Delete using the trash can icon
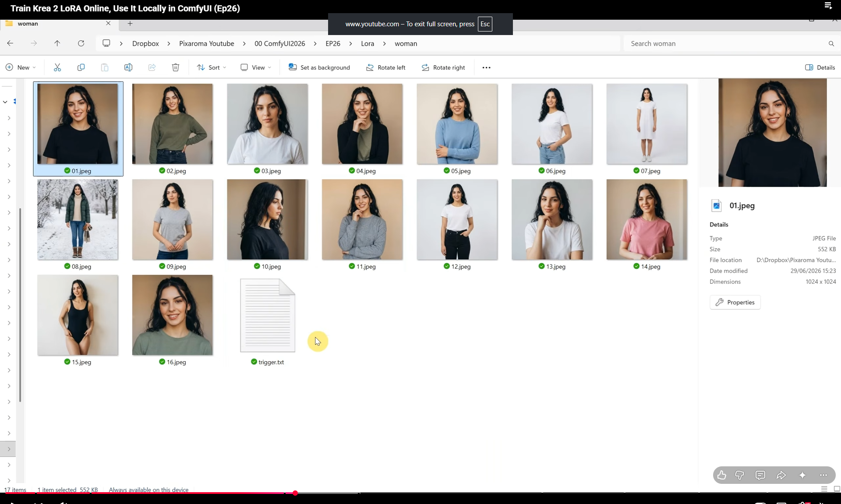841x504 pixels. [x=176, y=67]
